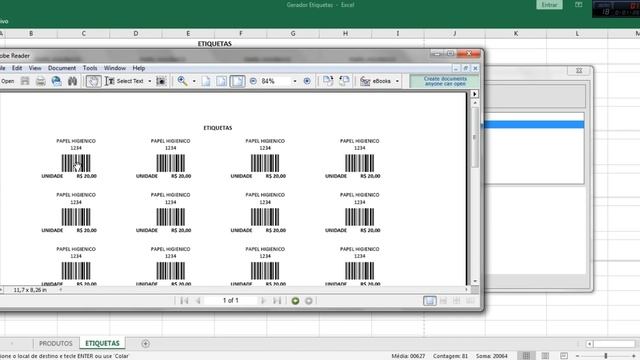Click Excel column L header

click(577, 33)
